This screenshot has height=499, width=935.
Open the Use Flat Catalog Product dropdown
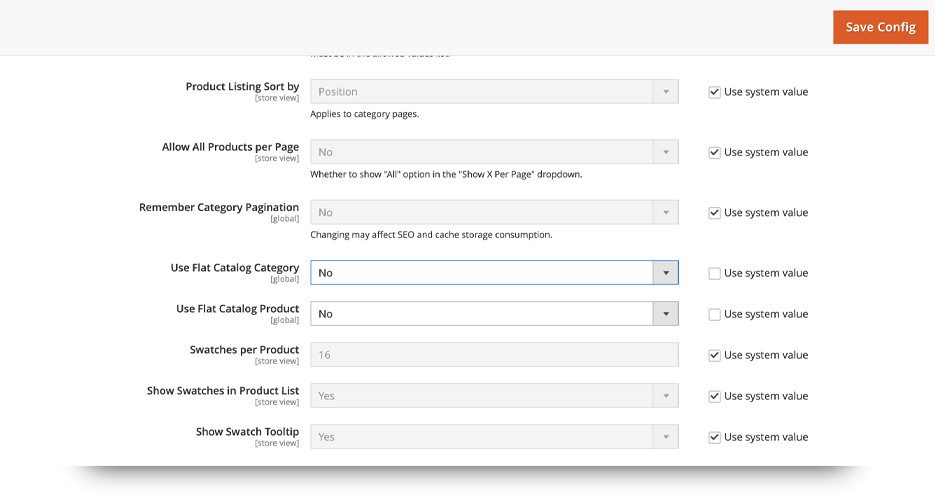[494, 314]
